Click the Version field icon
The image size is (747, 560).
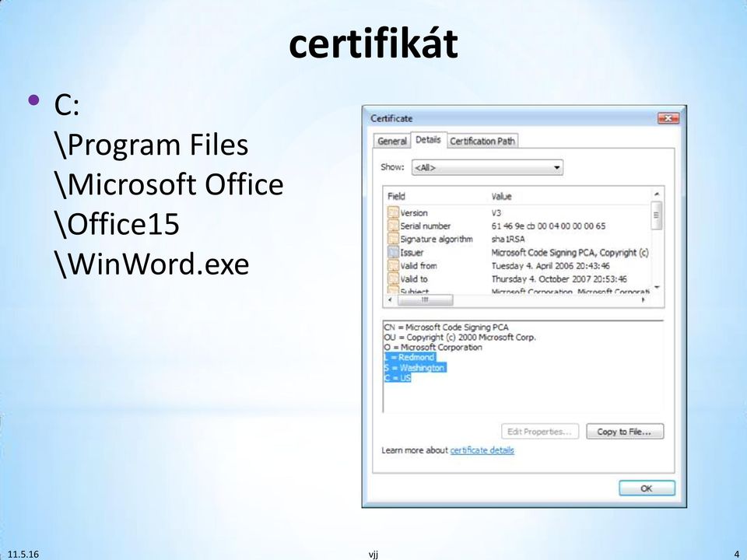(393, 213)
